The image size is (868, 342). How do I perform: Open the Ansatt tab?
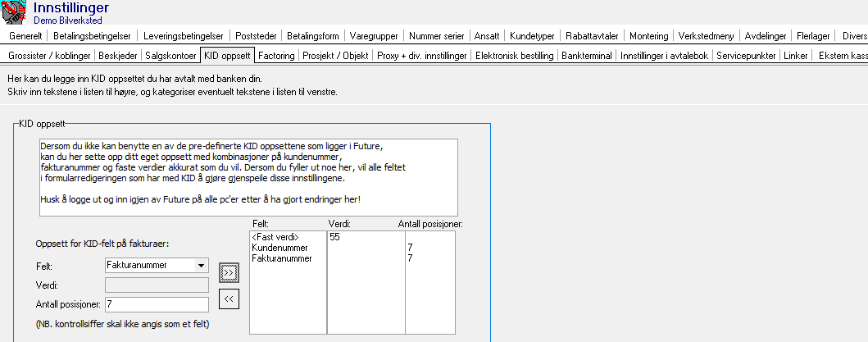(487, 36)
